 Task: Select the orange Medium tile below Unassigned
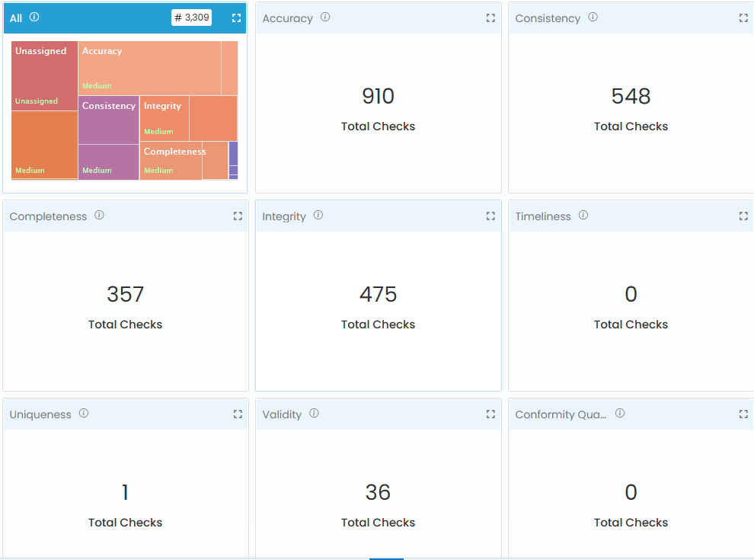[45, 145]
